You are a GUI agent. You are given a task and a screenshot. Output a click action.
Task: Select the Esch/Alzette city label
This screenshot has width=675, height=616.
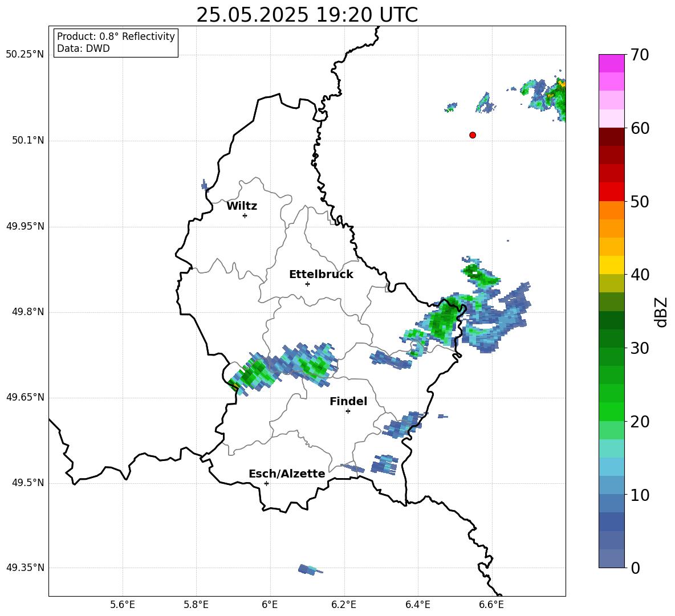[287, 474]
